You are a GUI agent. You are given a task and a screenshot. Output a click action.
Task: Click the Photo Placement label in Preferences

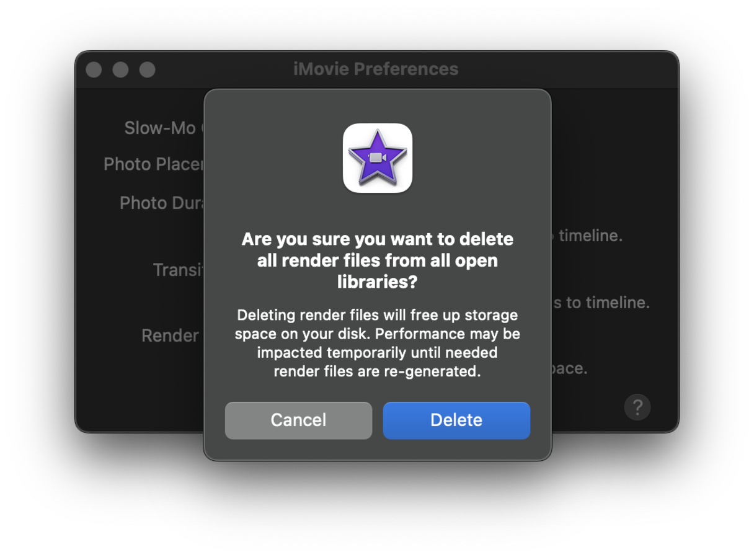154,164
